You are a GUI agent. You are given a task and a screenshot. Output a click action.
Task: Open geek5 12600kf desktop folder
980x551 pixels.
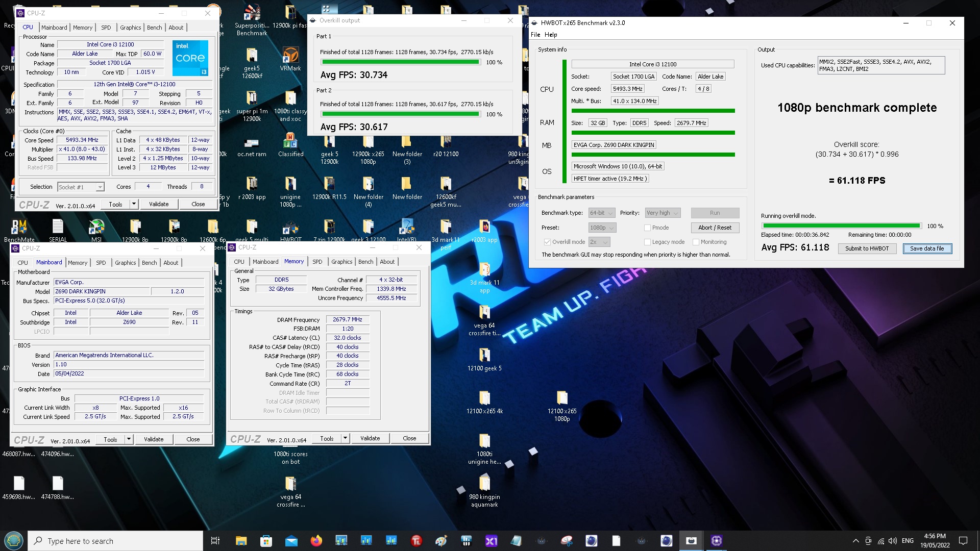(252, 62)
